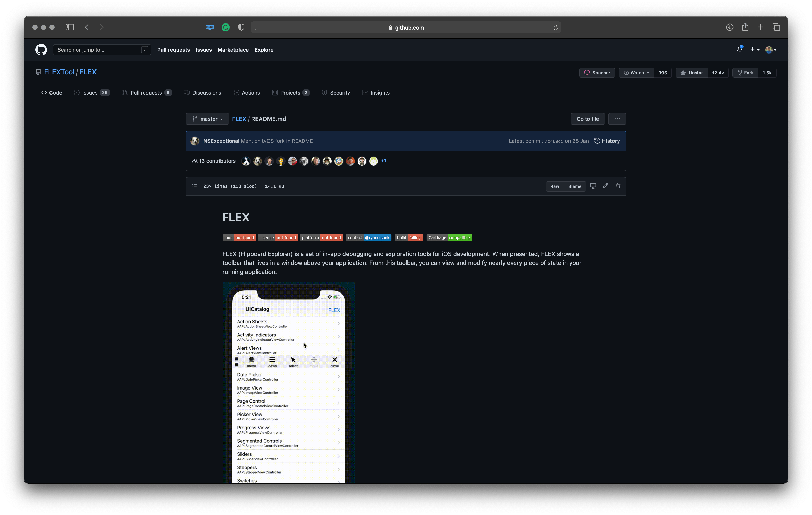Click the GitHub Octocat logo
Viewport: 812px width, 515px height.
pyautogui.click(x=41, y=50)
